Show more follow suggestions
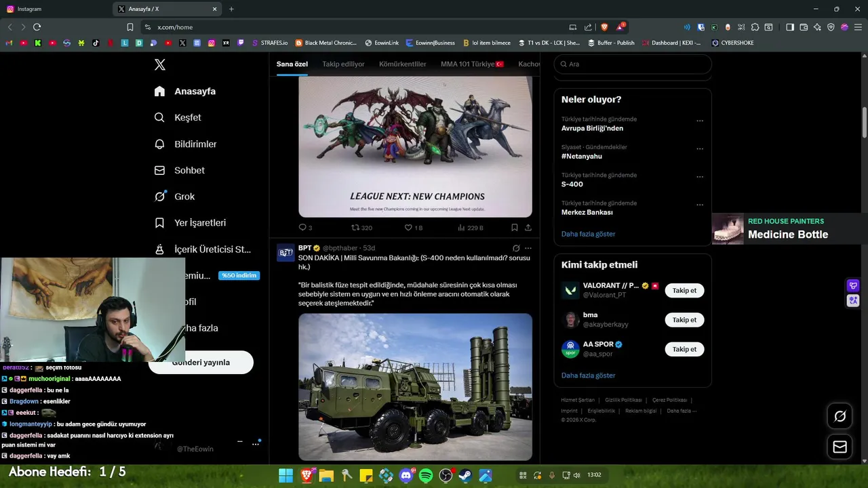868x488 pixels. 588,375
